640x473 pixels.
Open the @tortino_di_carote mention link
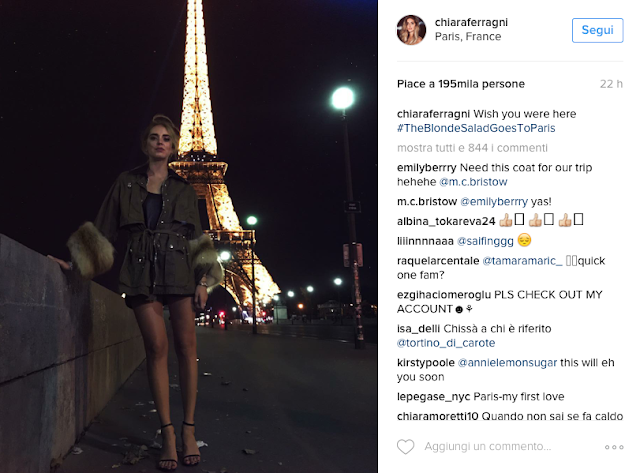click(446, 343)
